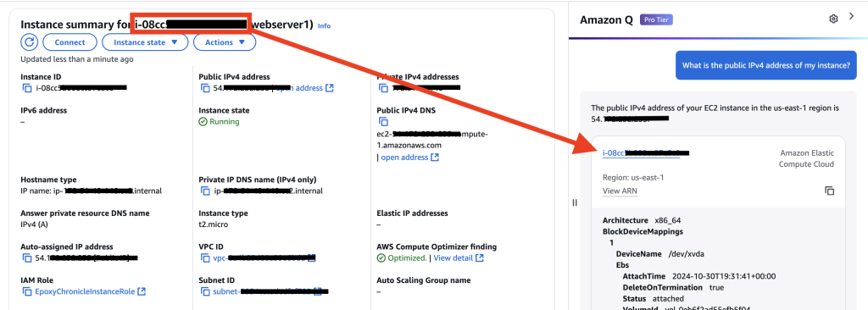
Task: Click the Elastic IP addresses label
Action: [x=412, y=213]
